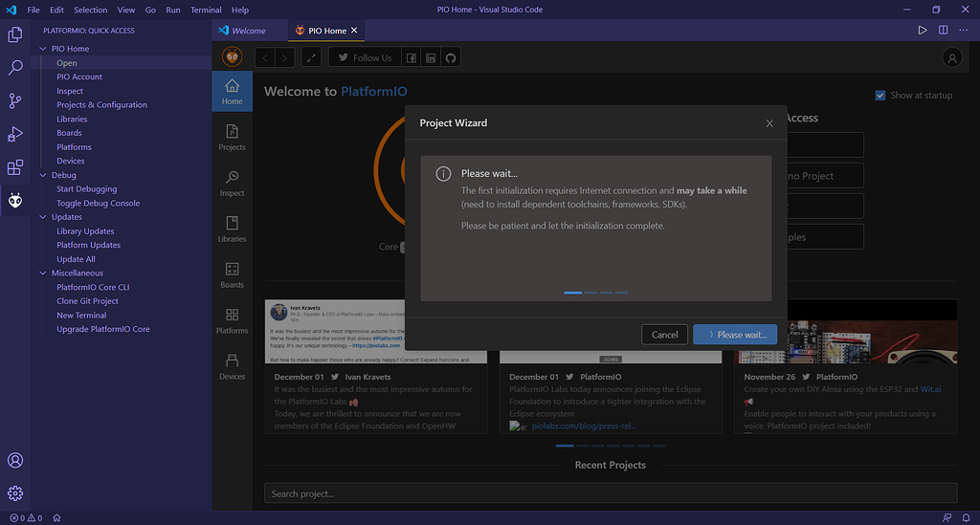This screenshot has width=980, height=525.
Task: Open Inspect in PIO sidebar
Action: (232, 184)
